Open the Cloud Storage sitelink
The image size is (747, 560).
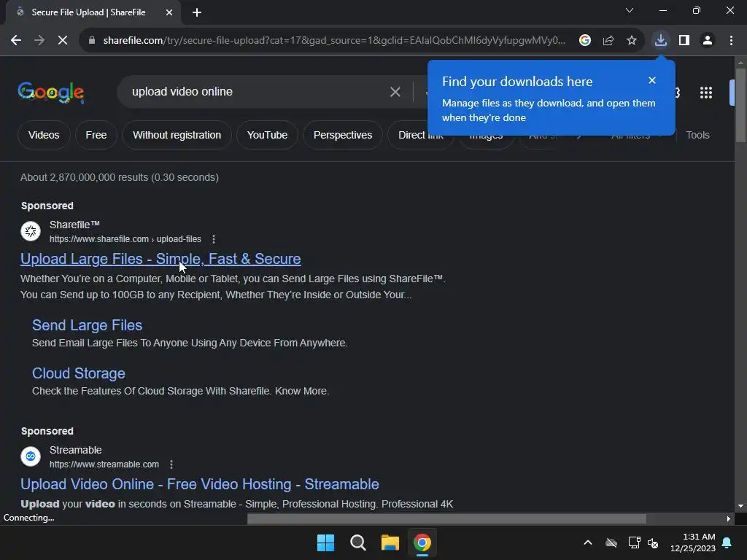79,373
